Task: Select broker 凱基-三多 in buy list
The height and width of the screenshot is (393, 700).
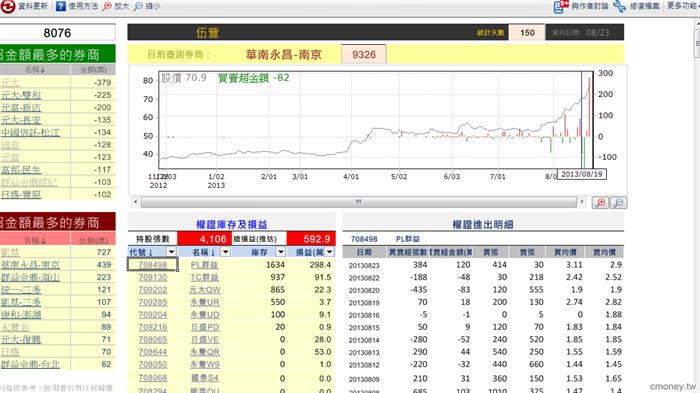Action: (21, 302)
